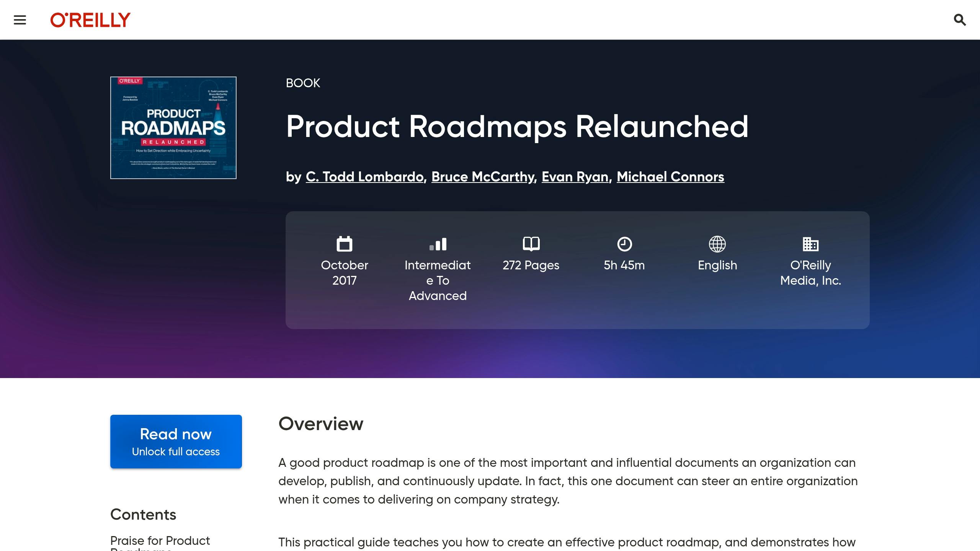Viewport: 980px width, 551px height.
Task: Click the open book pages icon
Action: (531, 244)
